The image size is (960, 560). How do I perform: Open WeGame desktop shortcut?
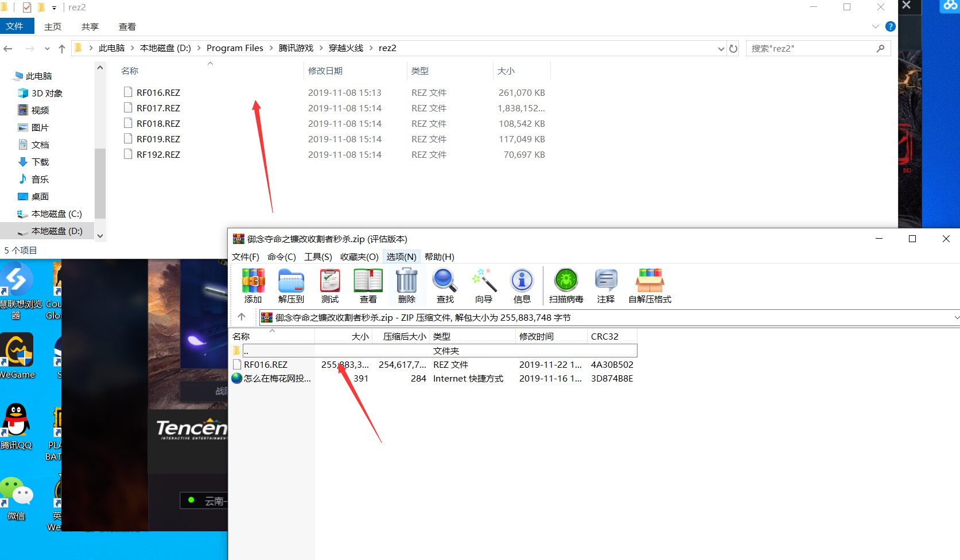[x=17, y=356]
